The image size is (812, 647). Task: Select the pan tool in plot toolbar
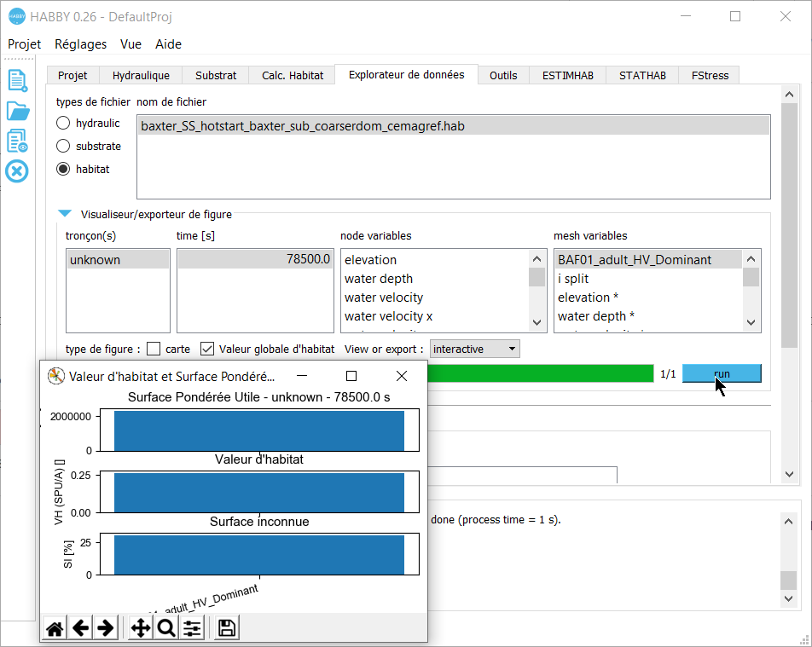140,628
